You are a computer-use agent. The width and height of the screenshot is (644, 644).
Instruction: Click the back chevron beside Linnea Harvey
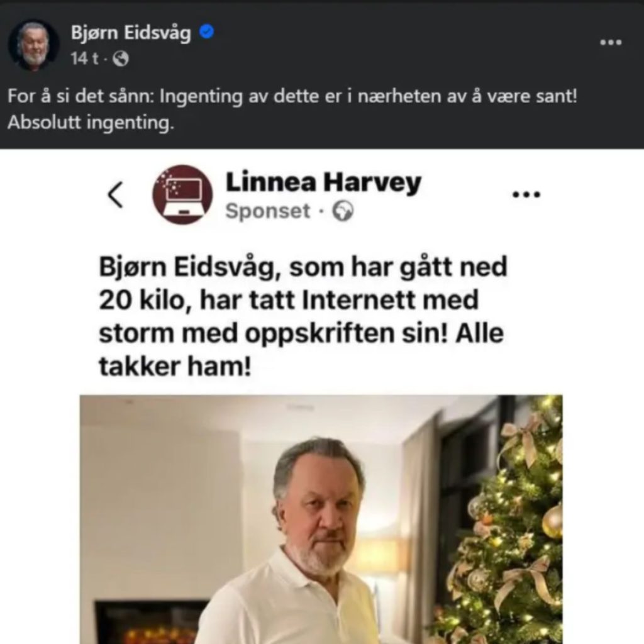pos(116,195)
